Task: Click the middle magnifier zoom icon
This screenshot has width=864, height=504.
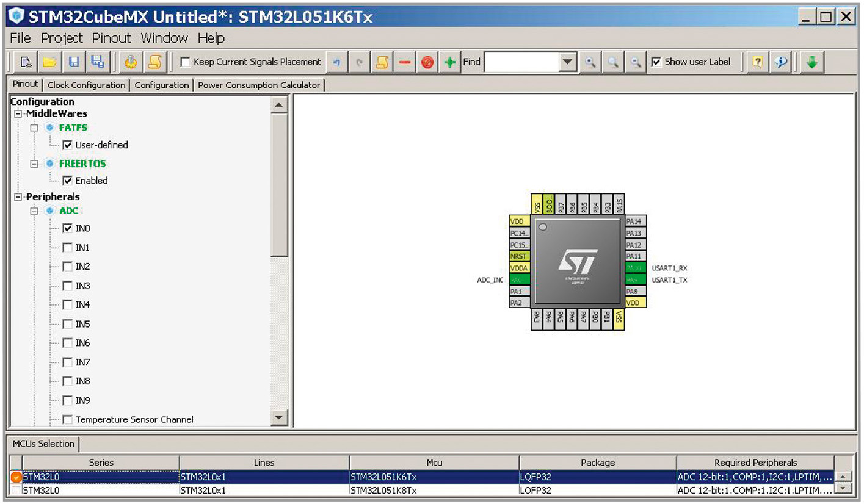Action: coord(612,62)
